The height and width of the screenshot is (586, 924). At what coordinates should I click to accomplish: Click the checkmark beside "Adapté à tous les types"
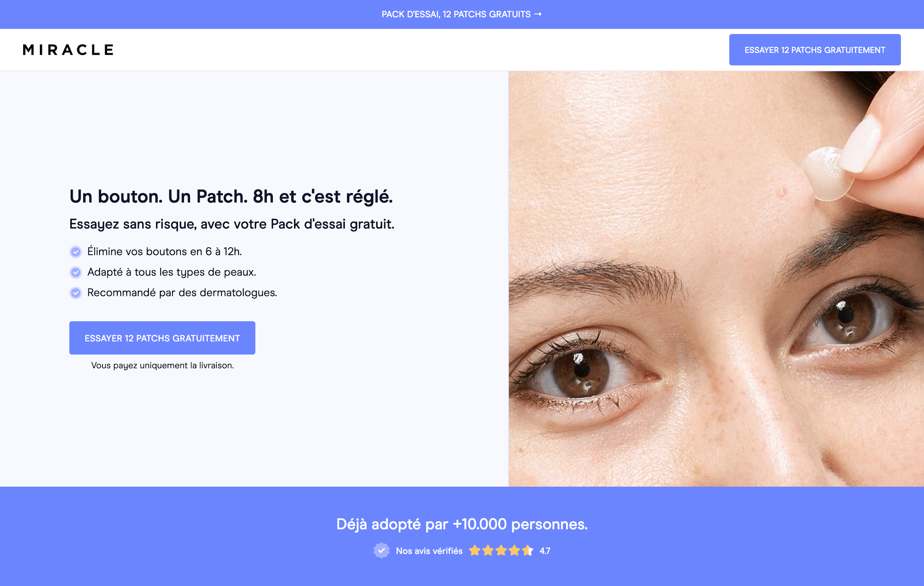coord(76,272)
